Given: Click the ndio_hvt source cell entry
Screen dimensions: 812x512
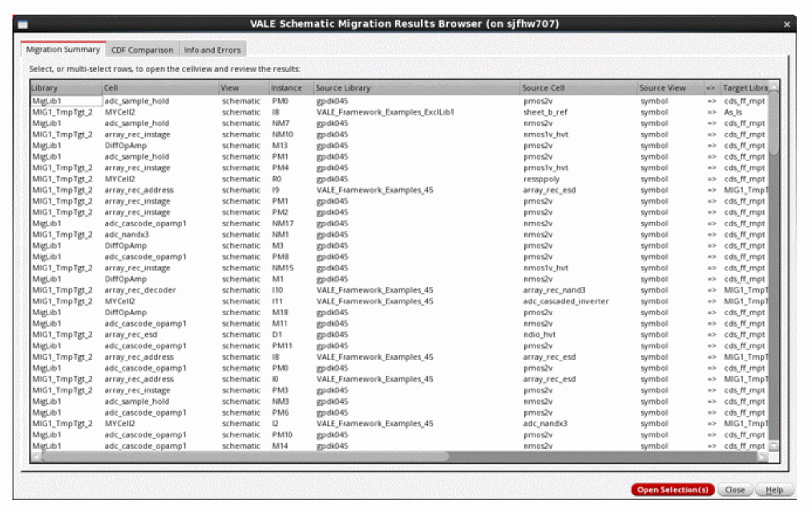Looking at the screenshot, I should (x=539, y=334).
